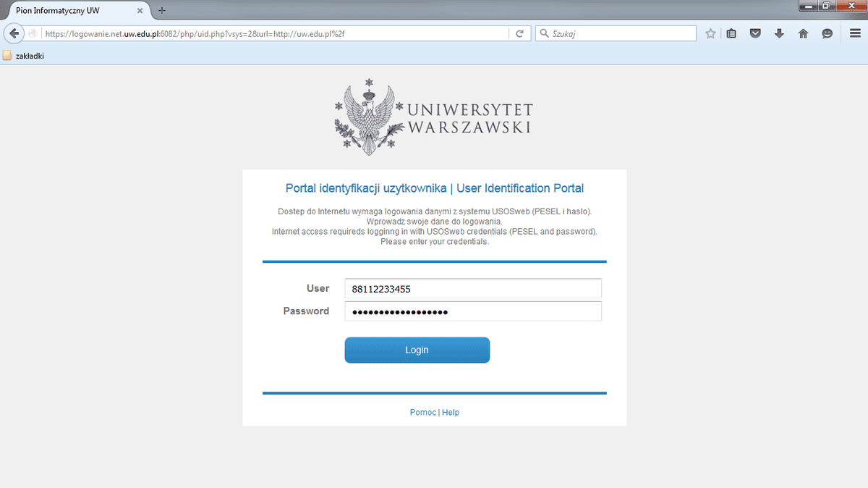Open the chat smiley icon in toolbar
This screenshot has height=488, width=868.
[827, 33]
